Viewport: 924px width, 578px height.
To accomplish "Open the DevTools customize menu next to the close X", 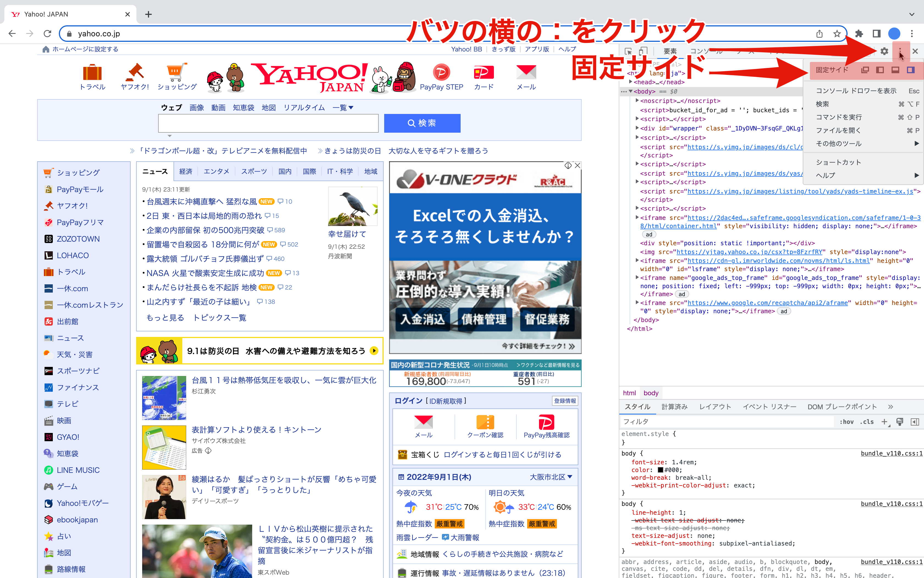I will (900, 51).
